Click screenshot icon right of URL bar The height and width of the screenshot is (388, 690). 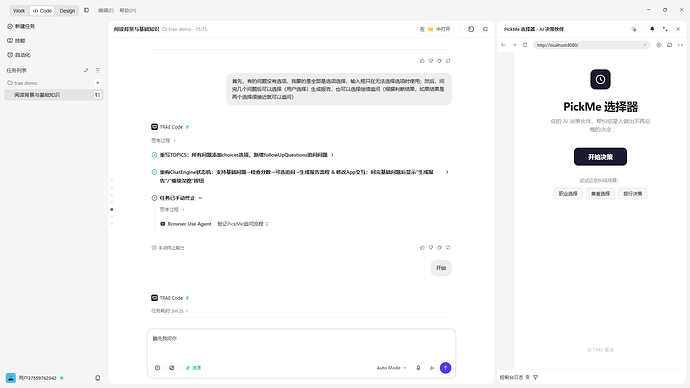click(x=670, y=45)
